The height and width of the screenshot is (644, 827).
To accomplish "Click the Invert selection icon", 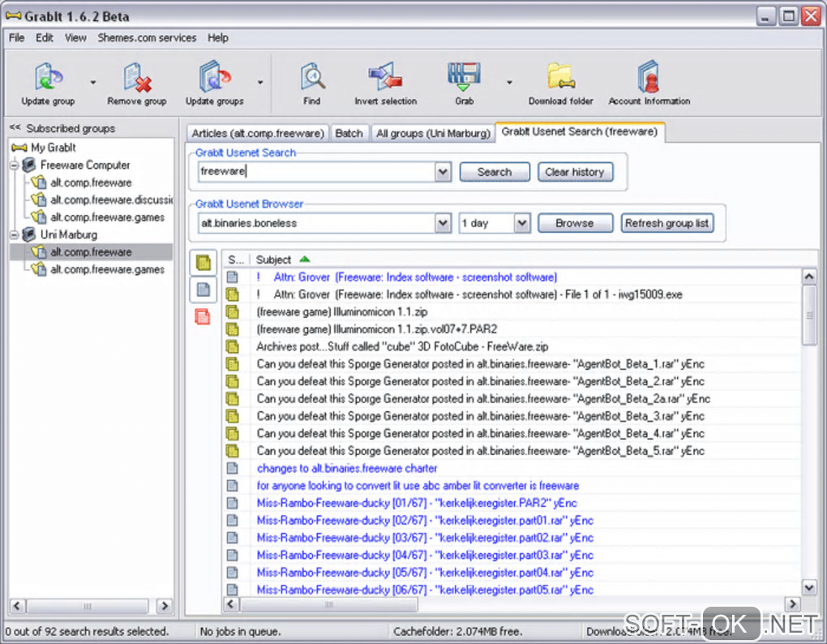I will [x=386, y=78].
